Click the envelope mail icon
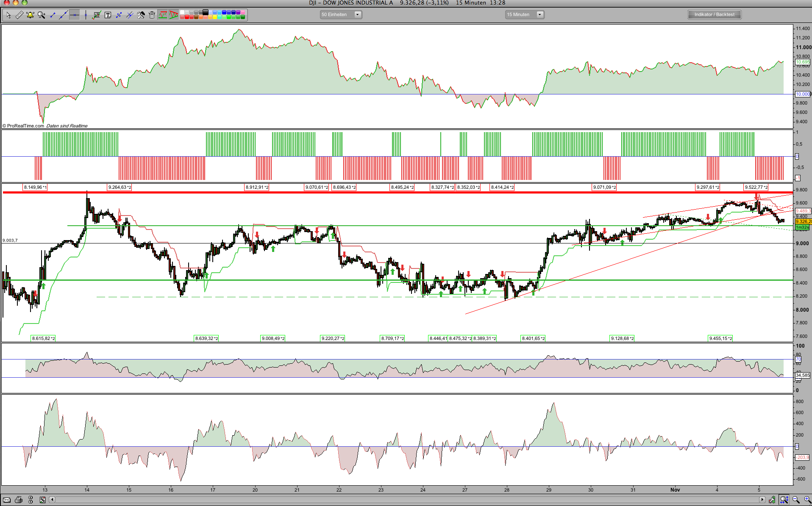 (x=7, y=500)
